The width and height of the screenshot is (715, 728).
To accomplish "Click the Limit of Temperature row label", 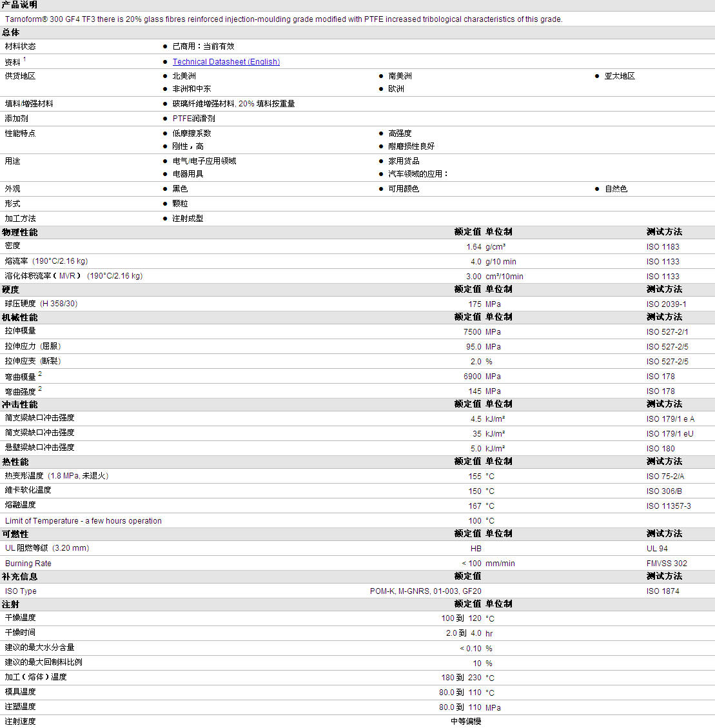I will coord(84,522).
